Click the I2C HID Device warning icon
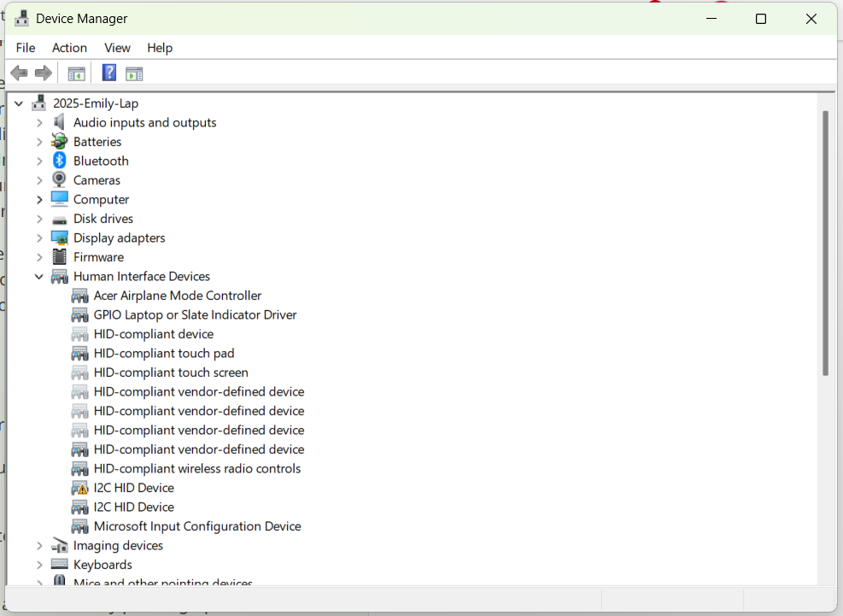 [x=79, y=488]
